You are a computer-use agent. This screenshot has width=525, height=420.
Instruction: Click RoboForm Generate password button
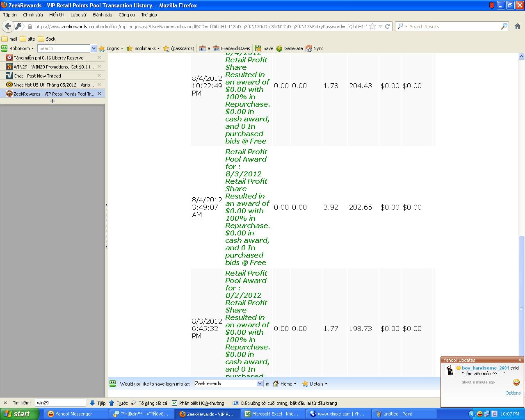[290, 48]
